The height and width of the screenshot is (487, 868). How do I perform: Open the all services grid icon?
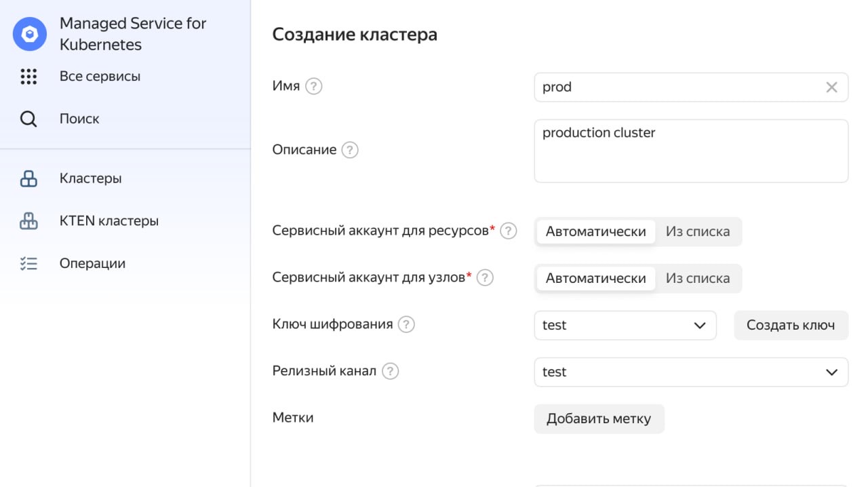pyautogui.click(x=28, y=77)
